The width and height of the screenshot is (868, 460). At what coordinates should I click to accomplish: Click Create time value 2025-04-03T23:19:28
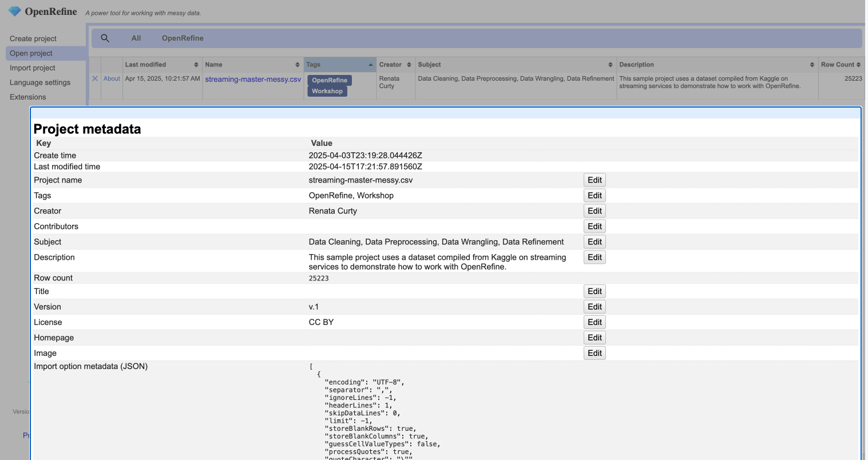[x=365, y=156]
